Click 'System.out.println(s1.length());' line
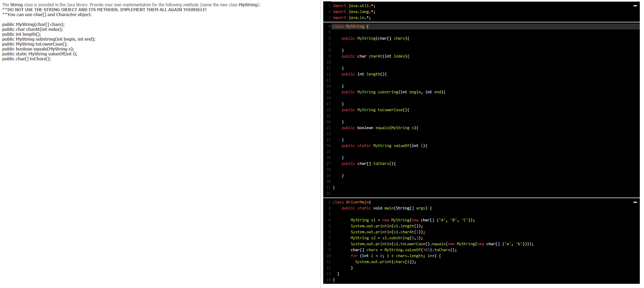 point(387,226)
